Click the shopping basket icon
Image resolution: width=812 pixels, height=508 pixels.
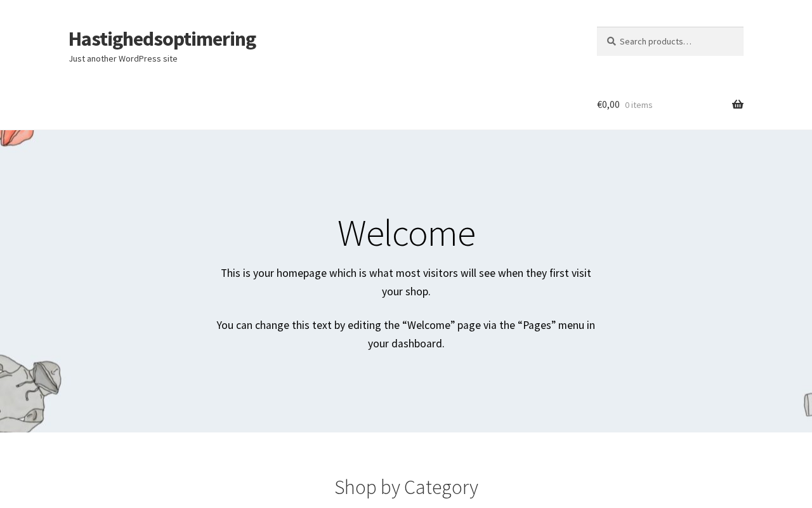(737, 105)
